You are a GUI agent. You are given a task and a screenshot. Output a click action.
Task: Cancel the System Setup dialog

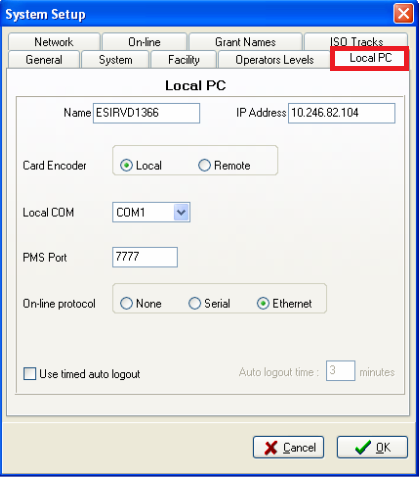coord(288,447)
